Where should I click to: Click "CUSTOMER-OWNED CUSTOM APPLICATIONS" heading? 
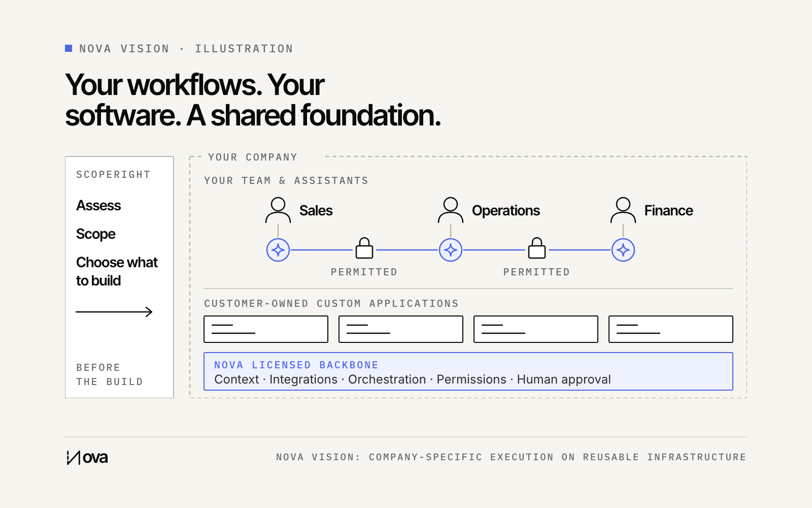pyautogui.click(x=331, y=304)
